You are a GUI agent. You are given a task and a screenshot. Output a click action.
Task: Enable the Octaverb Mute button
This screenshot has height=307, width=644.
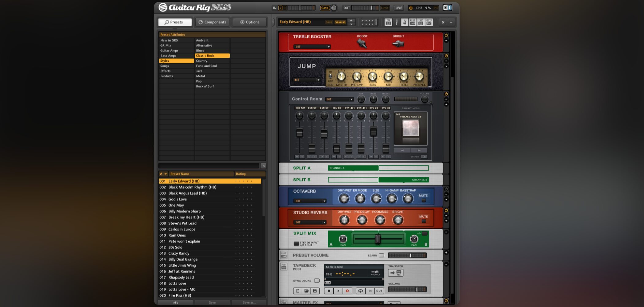[x=424, y=200]
